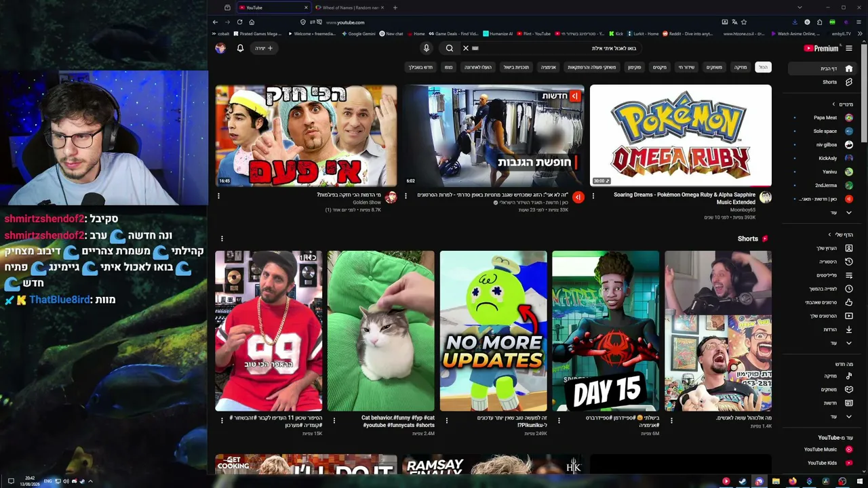Open a new browser tab

pos(395,7)
